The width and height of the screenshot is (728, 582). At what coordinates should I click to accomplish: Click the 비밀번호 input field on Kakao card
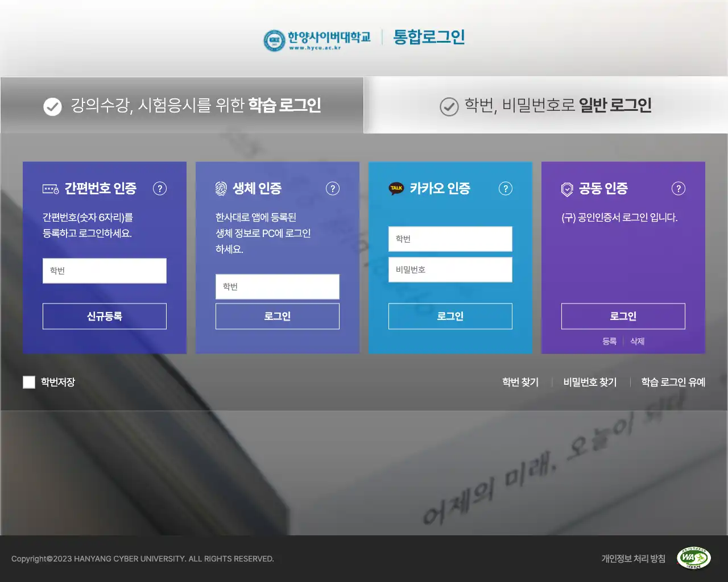click(x=450, y=269)
